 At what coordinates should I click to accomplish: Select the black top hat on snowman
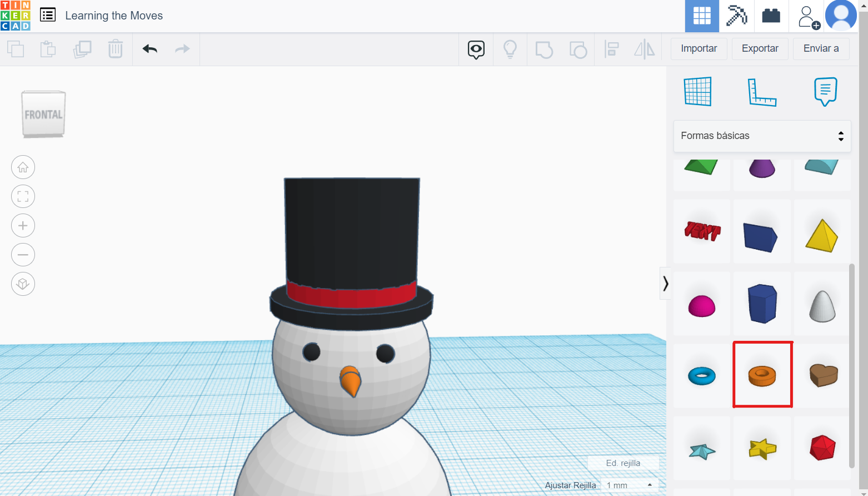pos(351,239)
